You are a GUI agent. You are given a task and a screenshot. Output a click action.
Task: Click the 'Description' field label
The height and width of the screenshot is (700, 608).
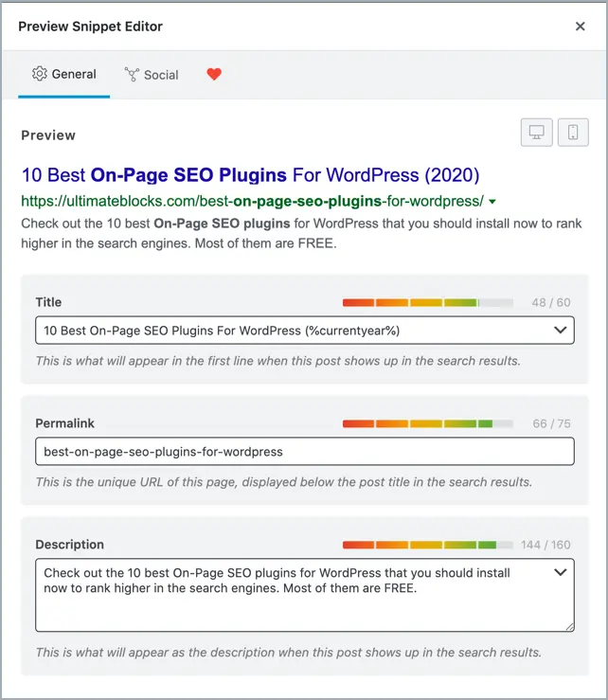coord(70,545)
